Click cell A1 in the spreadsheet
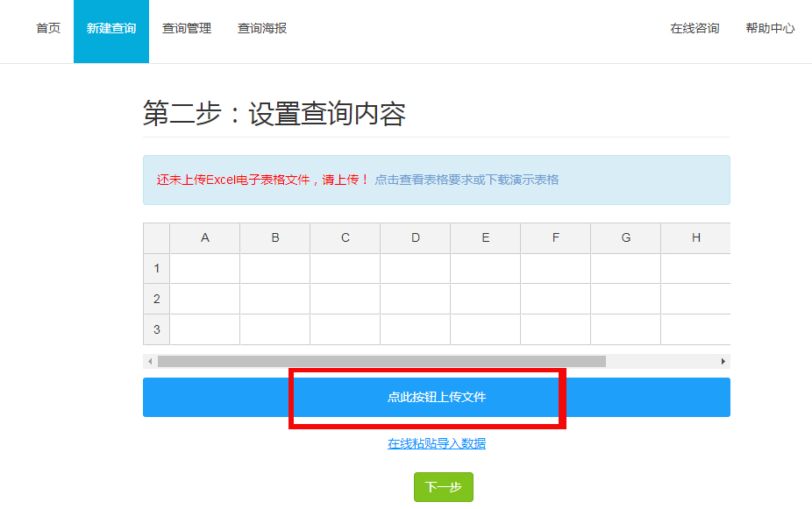This screenshot has height=509, width=812. click(205, 268)
